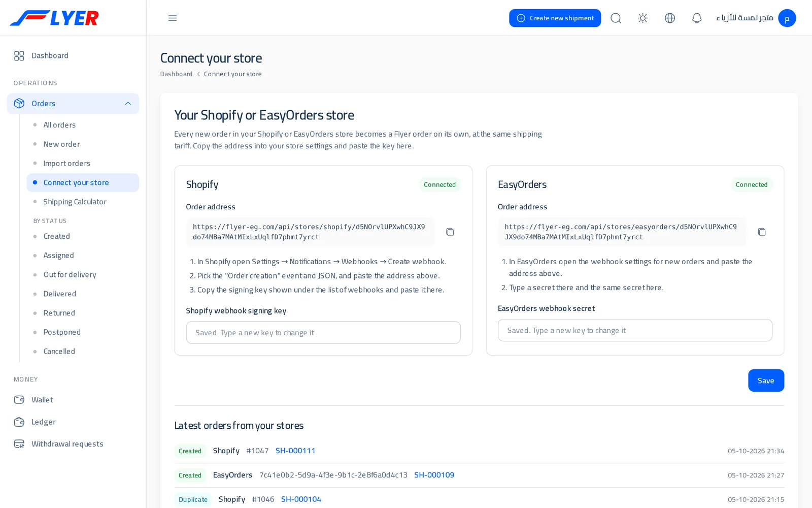Viewport: 812px width, 508px height.
Task: Filter orders by Postponed status
Action: [62, 332]
